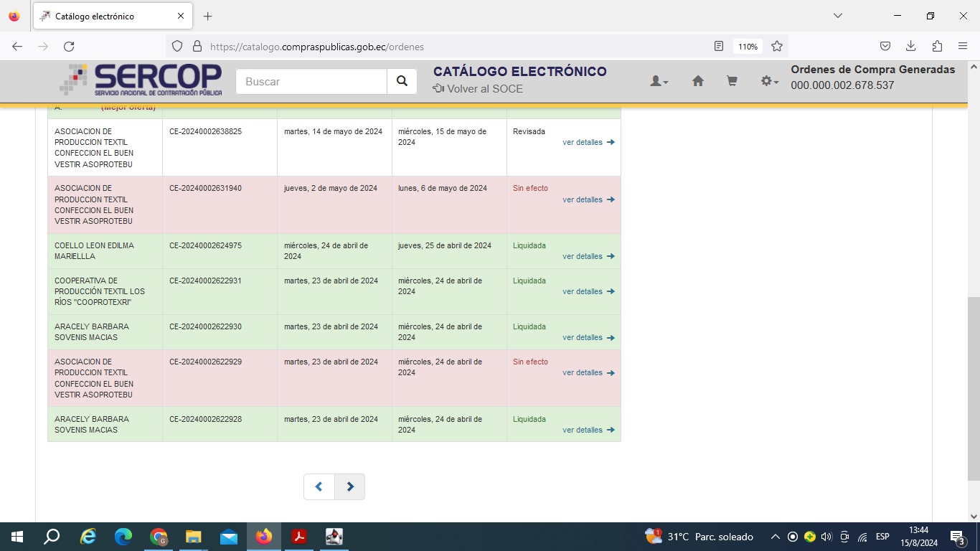Open the home icon in header
Viewport: 980px width, 551px height.
click(x=697, y=82)
